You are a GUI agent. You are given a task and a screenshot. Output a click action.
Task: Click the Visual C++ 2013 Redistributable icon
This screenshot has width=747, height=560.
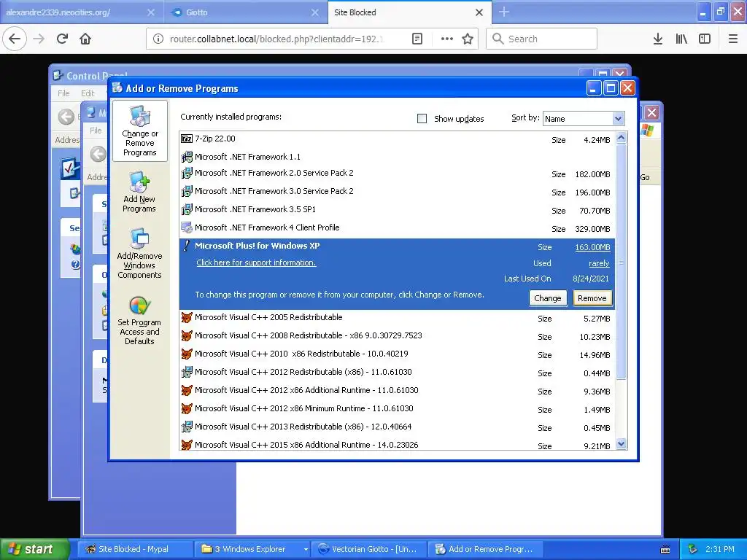pyautogui.click(x=187, y=427)
